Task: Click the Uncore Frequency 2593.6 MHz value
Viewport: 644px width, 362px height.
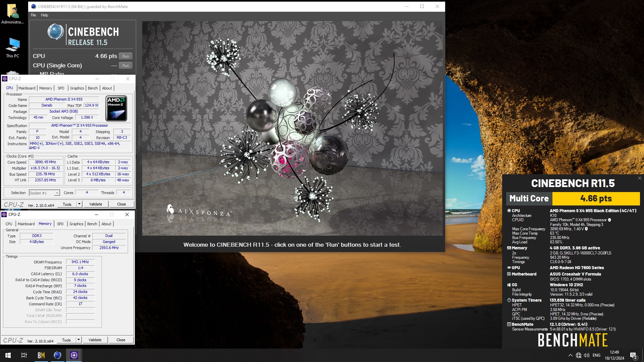Action: click(x=109, y=248)
